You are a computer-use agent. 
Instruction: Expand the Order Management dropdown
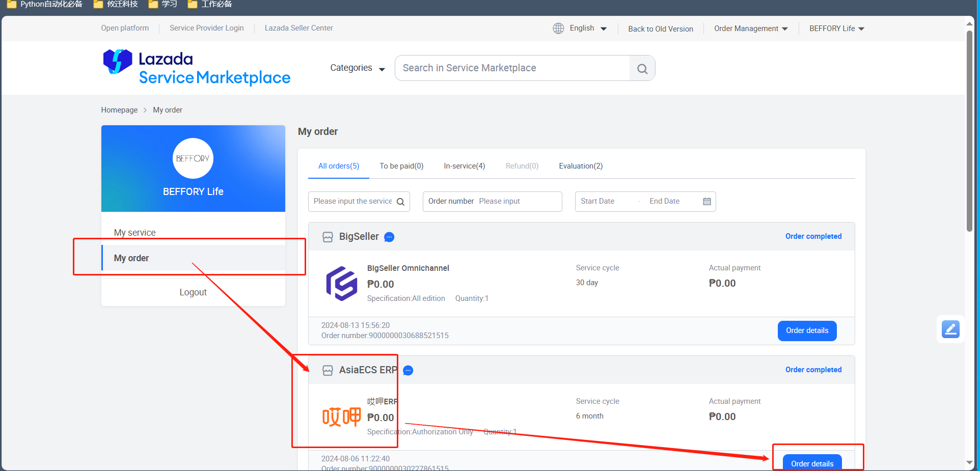751,29
